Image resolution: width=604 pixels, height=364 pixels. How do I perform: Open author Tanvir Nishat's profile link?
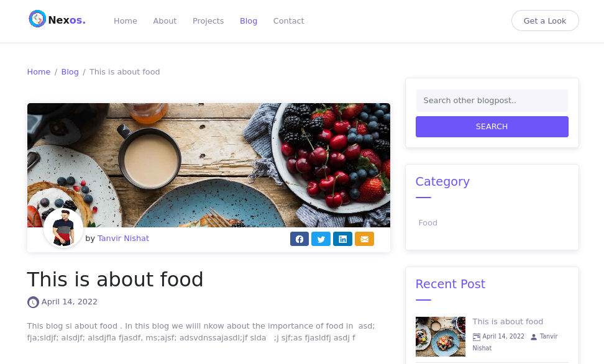tap(123, 239)
